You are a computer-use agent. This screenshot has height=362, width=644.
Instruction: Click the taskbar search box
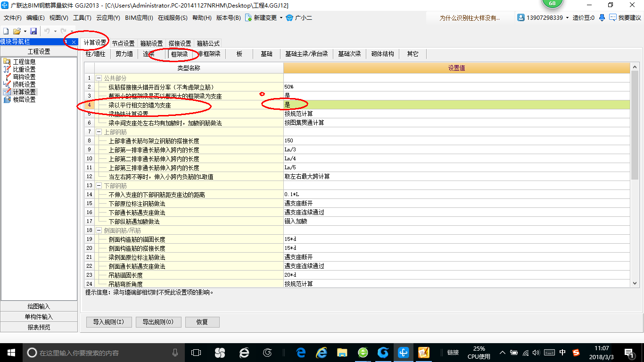pos(104,353)
